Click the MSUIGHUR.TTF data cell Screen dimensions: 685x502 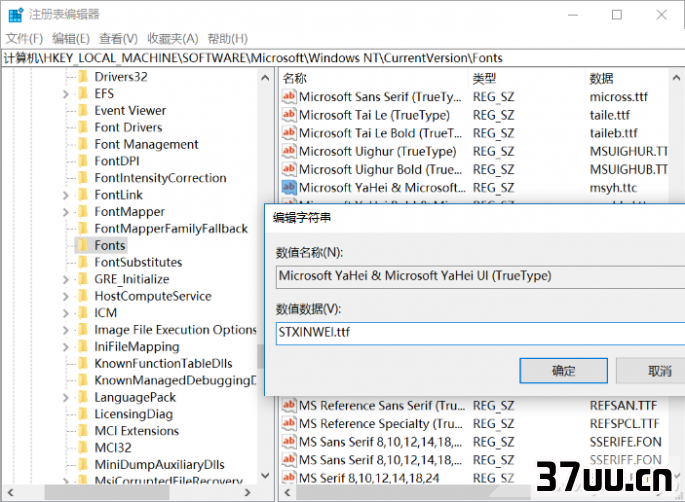click(x=629, y=151)
